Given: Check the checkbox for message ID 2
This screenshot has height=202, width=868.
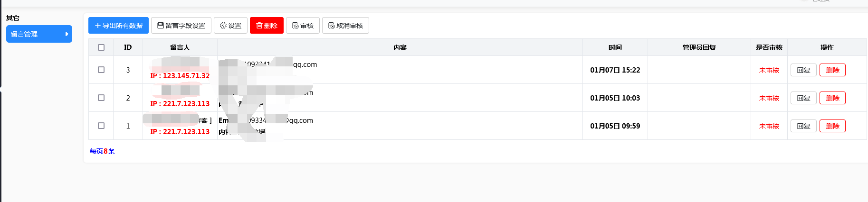Looking at the screenshot, I should pos(101,98).
